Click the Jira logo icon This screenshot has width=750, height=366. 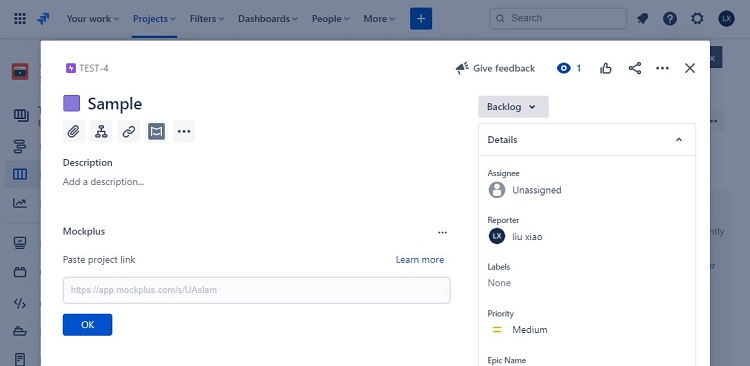(43, 19)
